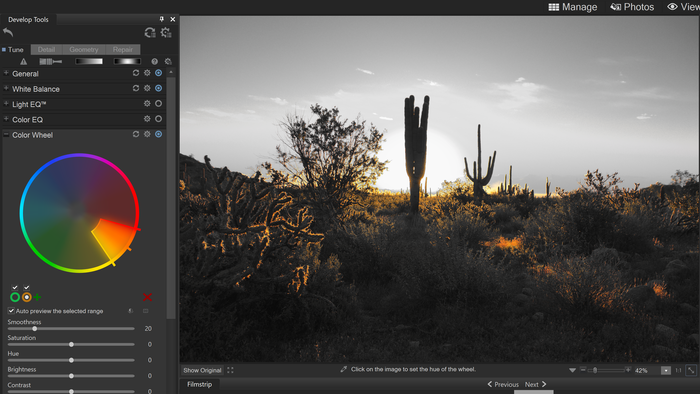This screenshot has height=394, width=700.
Task: Toggle White Balance enable circle
Action: point(158,88)
